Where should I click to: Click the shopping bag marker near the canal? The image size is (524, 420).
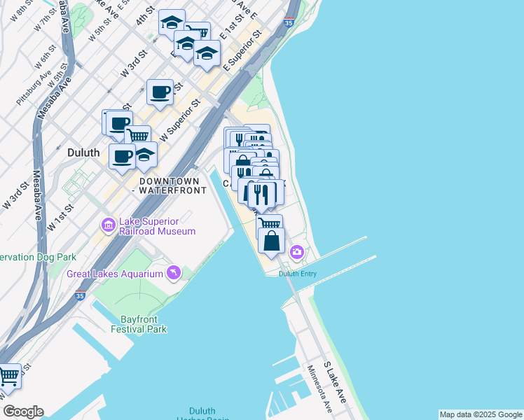coord(271,242)
